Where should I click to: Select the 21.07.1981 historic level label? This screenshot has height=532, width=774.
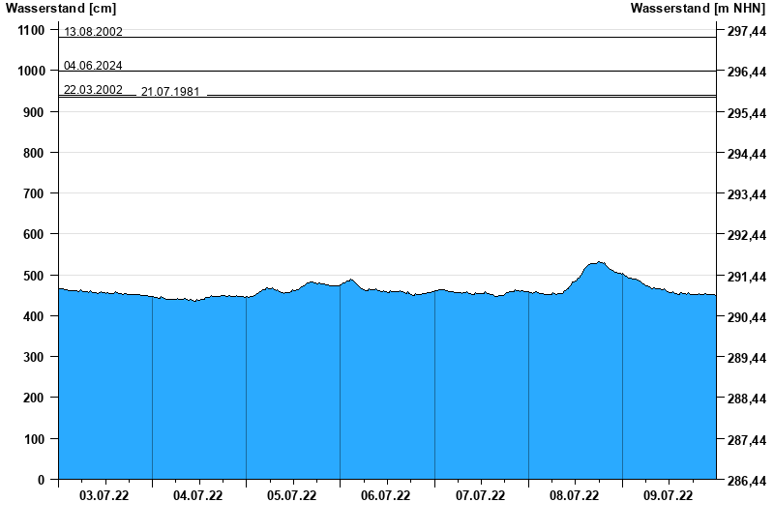(170, 92)
